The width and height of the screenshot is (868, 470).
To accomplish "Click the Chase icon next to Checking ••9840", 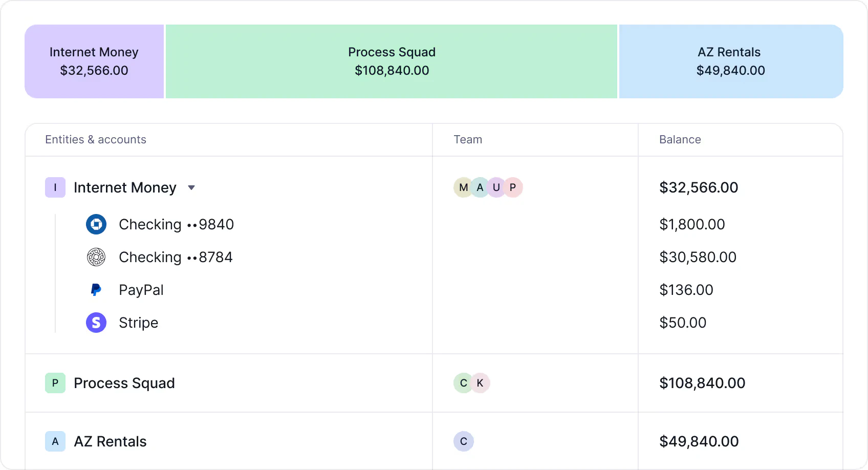I will tap(96, 224).
